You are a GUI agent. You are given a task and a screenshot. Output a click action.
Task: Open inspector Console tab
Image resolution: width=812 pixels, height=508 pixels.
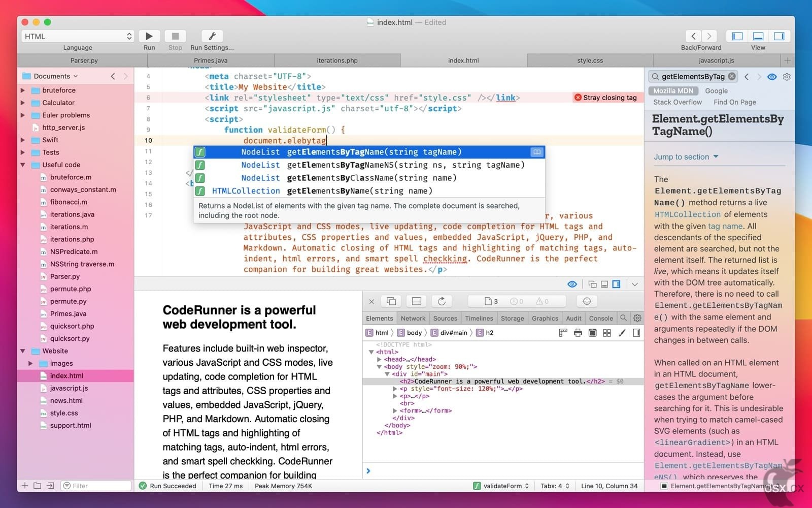coord(601,319)
